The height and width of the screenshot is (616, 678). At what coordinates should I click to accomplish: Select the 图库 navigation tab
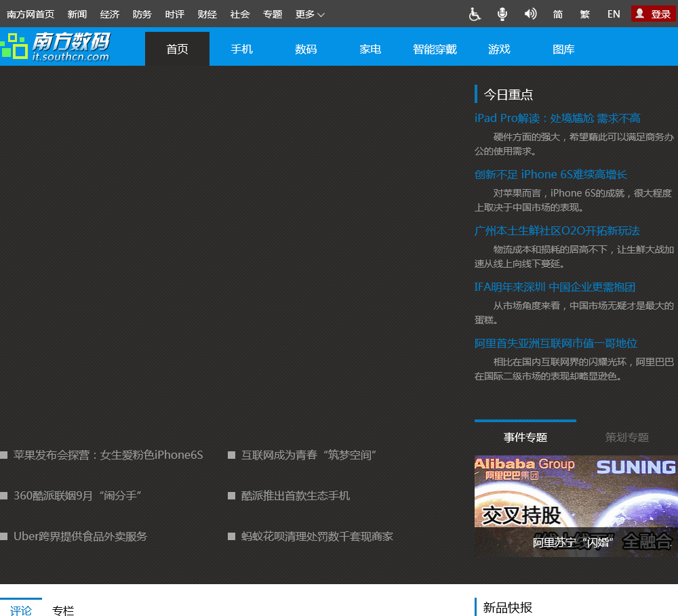(564, 49)
